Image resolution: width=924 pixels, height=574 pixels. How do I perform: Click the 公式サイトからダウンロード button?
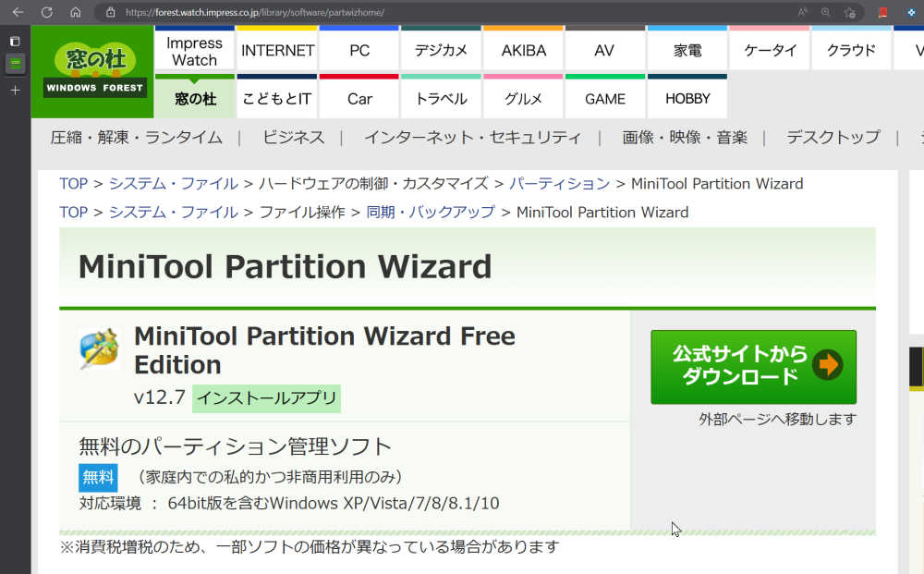click(753, 367)
